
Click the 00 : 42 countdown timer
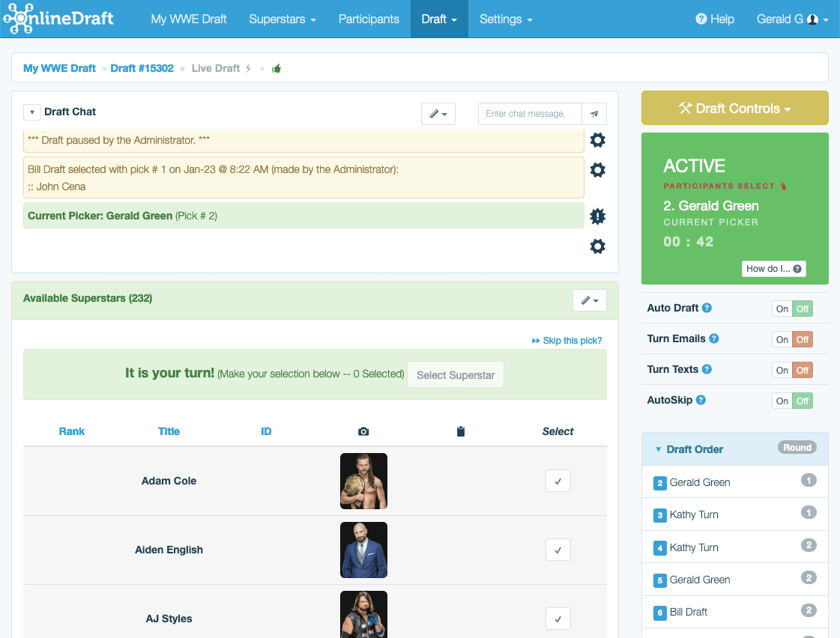(x=689, y=241)
